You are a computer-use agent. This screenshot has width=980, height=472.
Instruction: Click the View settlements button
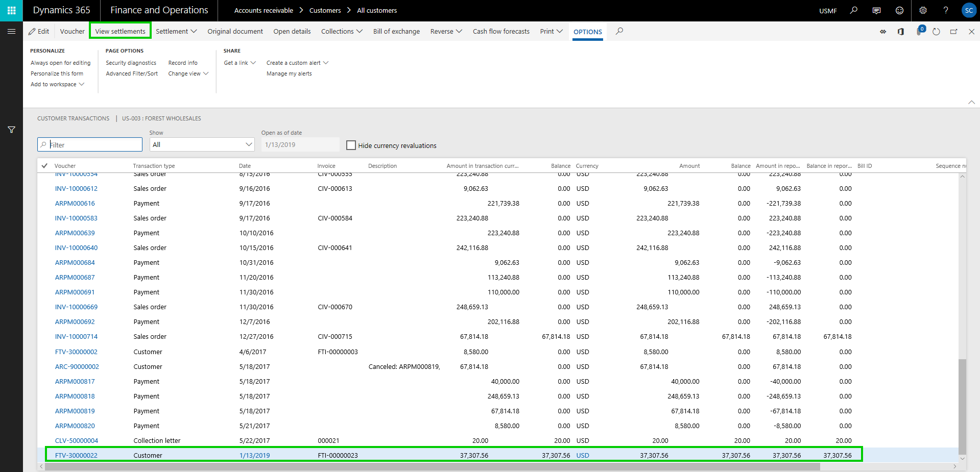pos(119,31)
